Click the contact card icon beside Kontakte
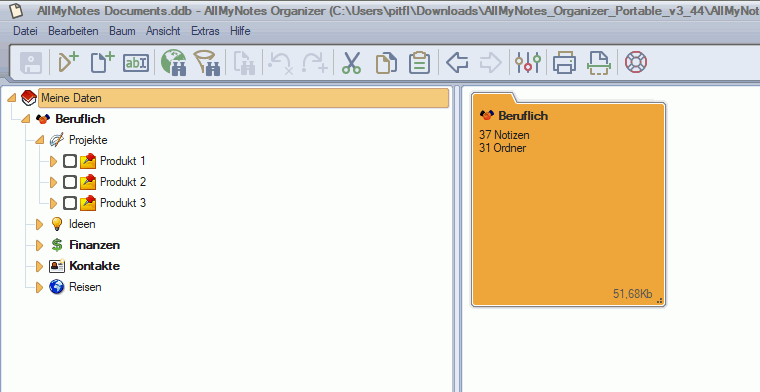The width and height of the screenshot is (760, 392). (57, 266)
